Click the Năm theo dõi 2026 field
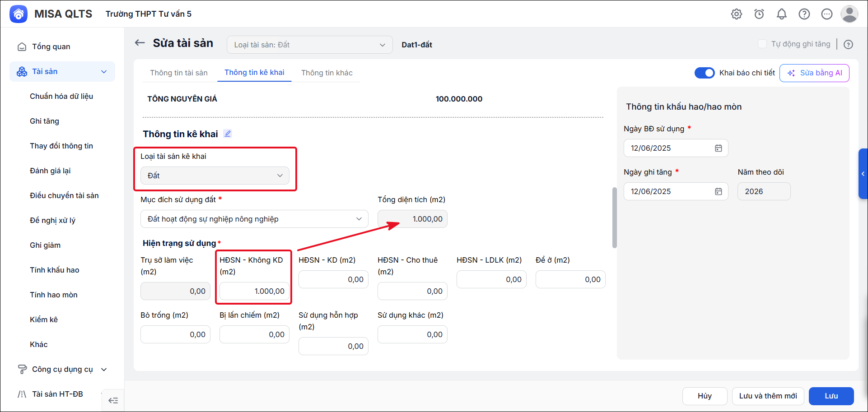Viewport: 868px width, 412px height. [764, 191]
